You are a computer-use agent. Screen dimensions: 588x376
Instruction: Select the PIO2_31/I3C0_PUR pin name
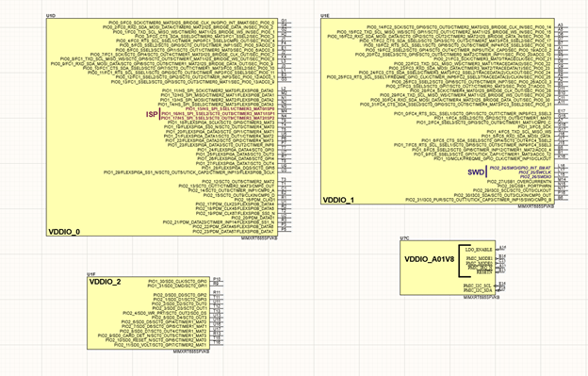[479, 200]
